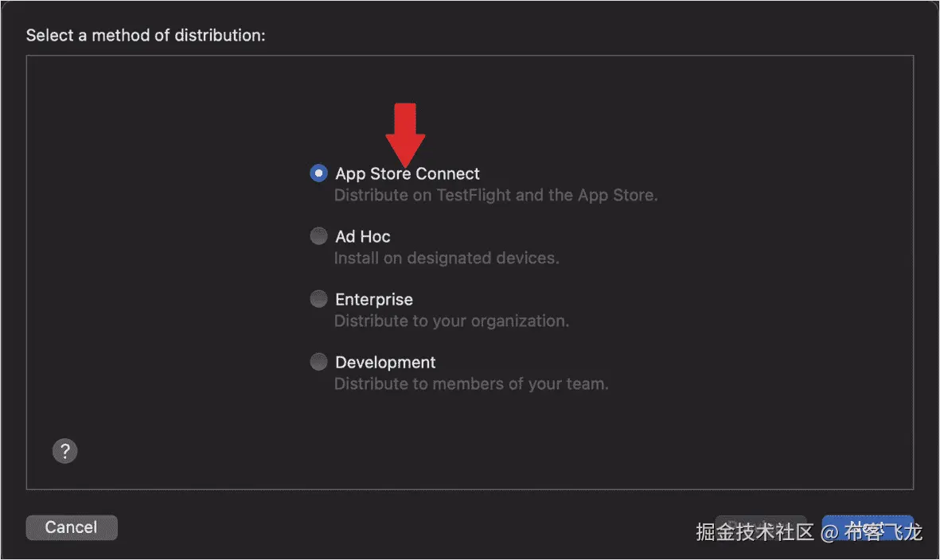Click the red arrow annotation

(x=406, y=131)
